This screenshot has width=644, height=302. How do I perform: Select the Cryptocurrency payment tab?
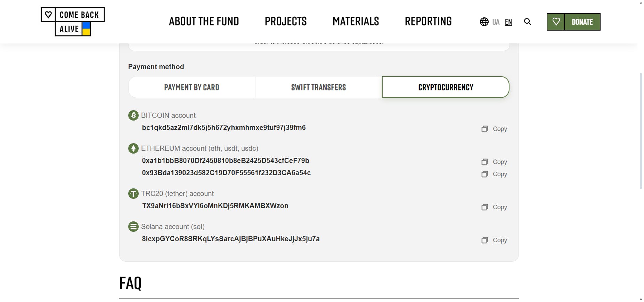(x=446, y=87)
